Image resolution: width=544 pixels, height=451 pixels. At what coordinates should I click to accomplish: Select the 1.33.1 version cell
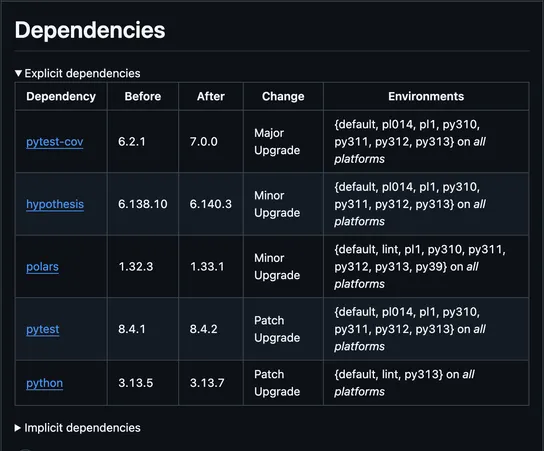(x=211, y=266)
